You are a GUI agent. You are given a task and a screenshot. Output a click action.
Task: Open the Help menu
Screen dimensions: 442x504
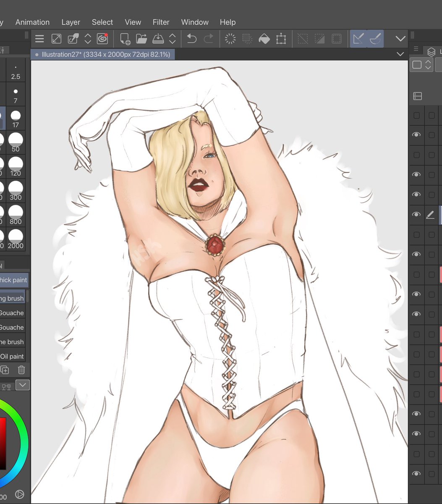coord(228,22)
